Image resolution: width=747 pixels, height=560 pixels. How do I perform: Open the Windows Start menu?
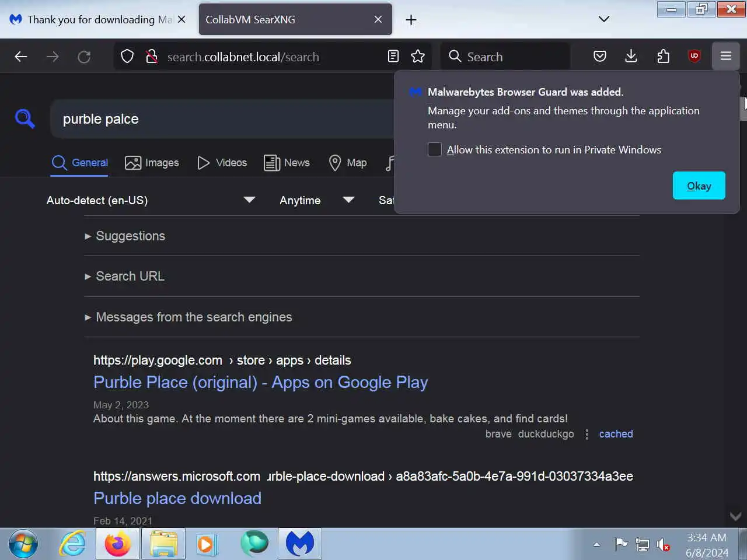point(23,544)
